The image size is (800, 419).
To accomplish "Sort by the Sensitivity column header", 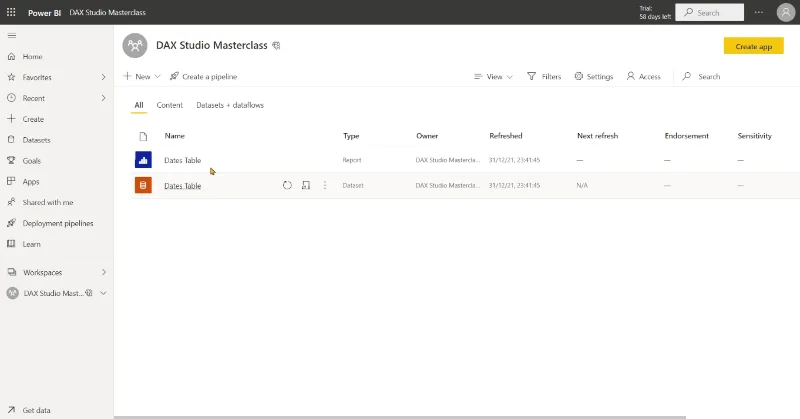I will [755, 136].
